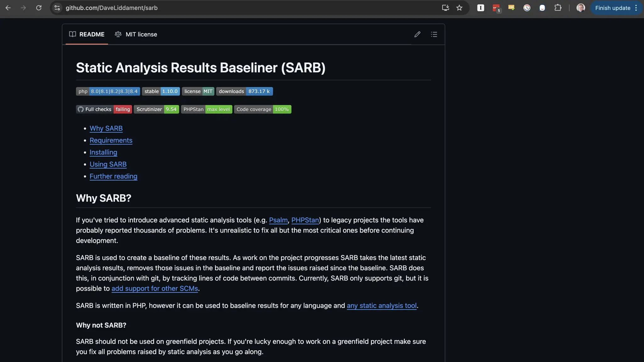Jump to the Requirements link
The image size is (644, 362).
(111, 140)
